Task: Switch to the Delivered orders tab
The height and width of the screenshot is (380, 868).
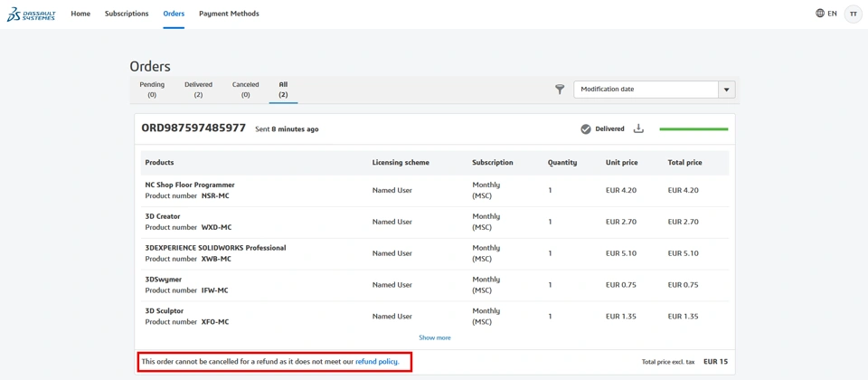Action: click(x=198, y=89)
